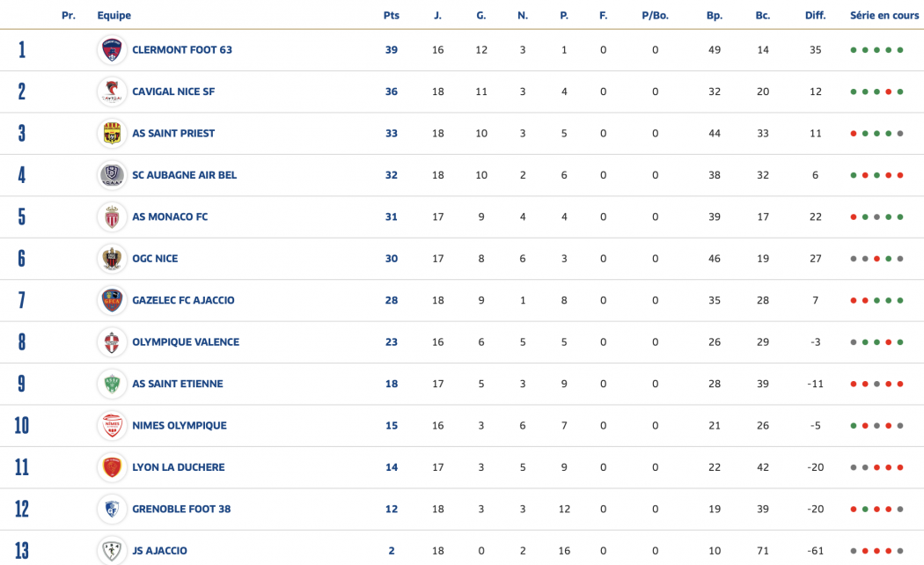Open the Clermont Foot 63 team link

pos(181,50)
